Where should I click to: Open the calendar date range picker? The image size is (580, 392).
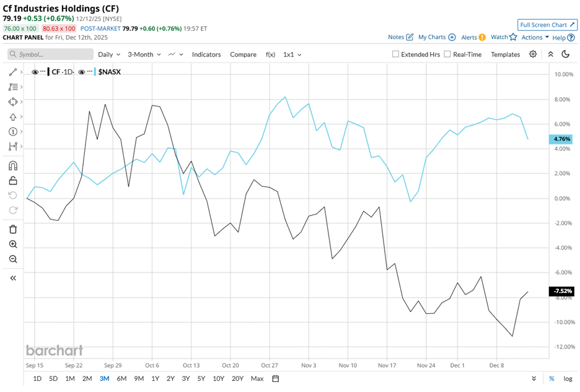[x=276, y=378]
